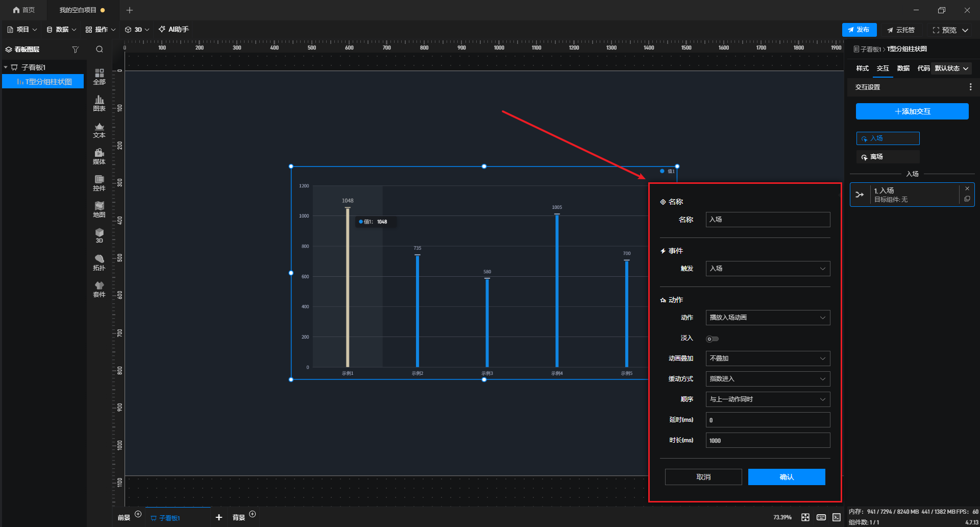Add a new board with the plus icon
Viewport: 980px width, 527px height.
tap(219, 517)
